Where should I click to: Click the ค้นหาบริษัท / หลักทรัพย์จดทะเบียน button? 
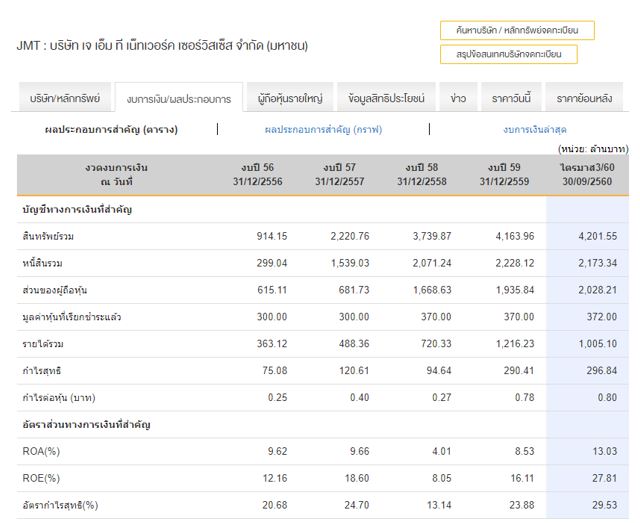pos(517,30)
